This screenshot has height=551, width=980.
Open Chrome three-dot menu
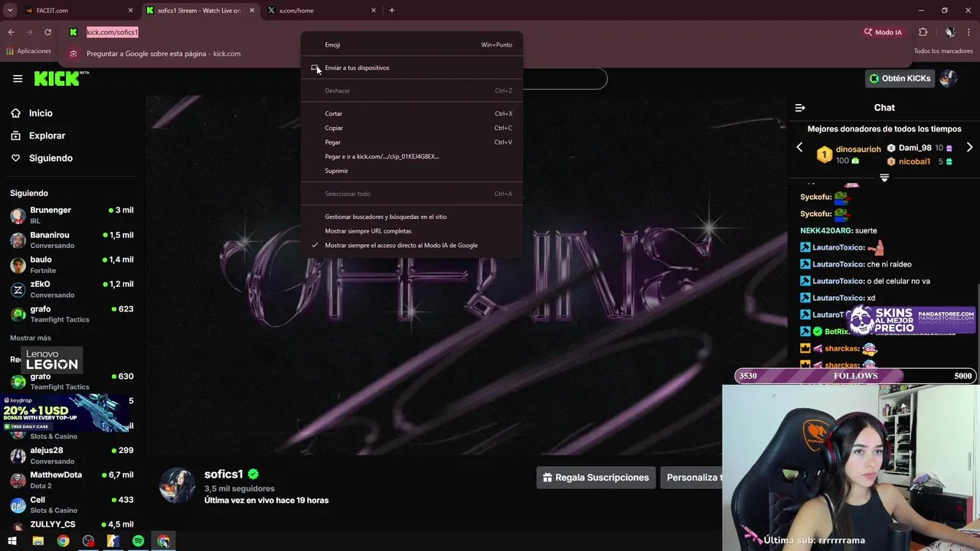[969, 32]
